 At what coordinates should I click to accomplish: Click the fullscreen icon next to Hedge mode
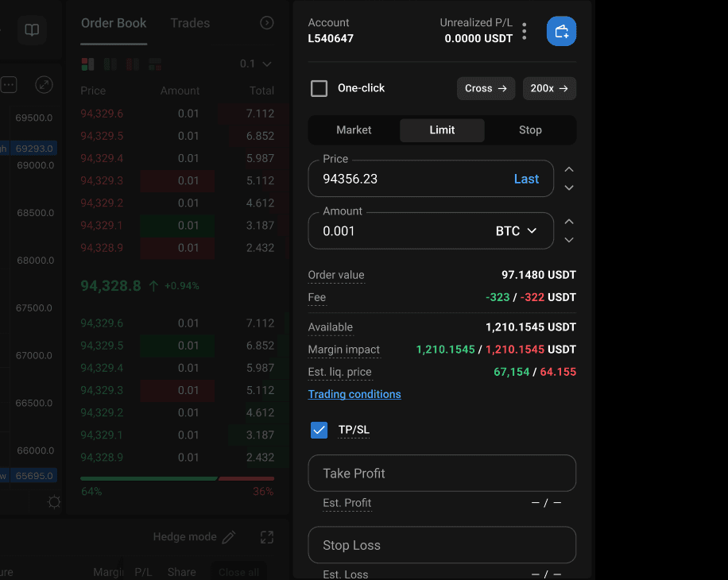click(x=267, y=537)
